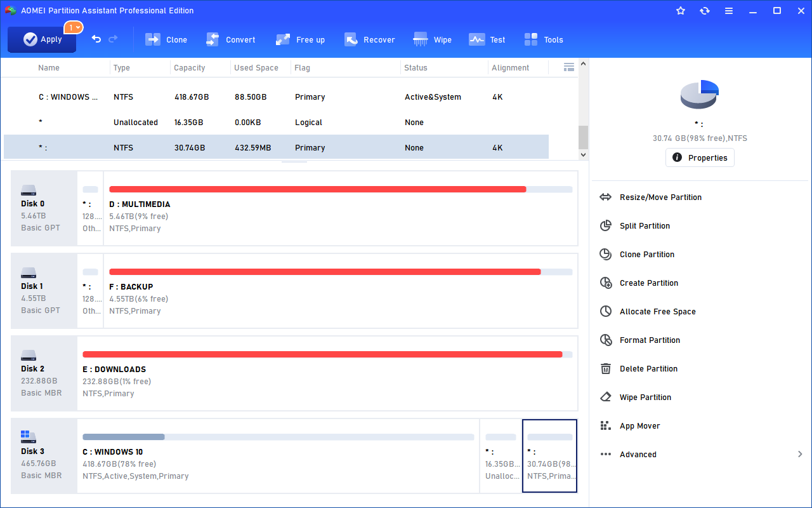Click the refresh icon in title bar
The image size is (812, 508).
point(705,11)
